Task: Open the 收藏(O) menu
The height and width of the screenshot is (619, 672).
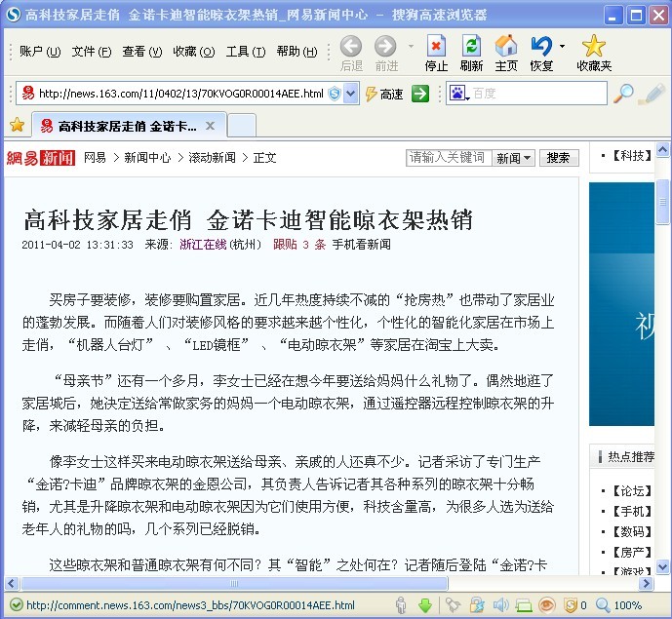Action: click(194, 52)
